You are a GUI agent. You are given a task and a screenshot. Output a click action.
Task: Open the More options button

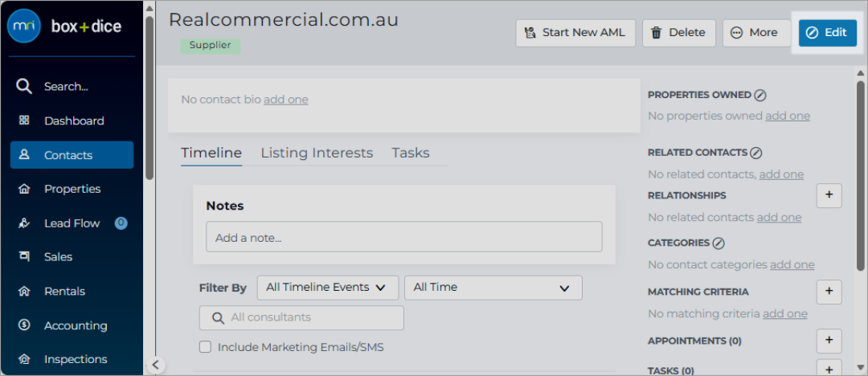756,33
